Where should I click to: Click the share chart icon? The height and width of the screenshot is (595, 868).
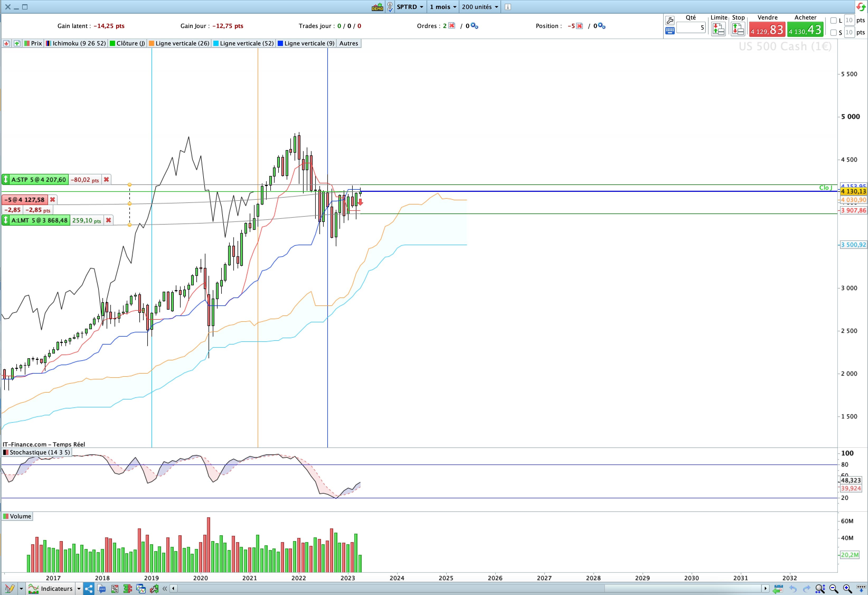[88, 589]
